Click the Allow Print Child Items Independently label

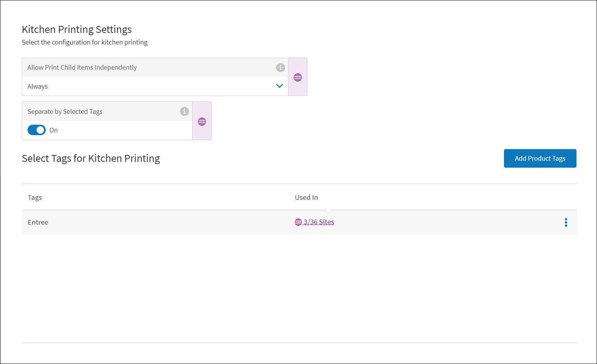coord(82,67)
